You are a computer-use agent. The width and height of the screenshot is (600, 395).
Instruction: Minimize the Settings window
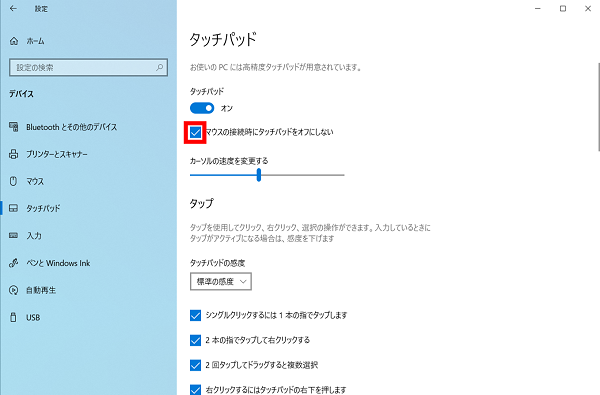(538, 8)
